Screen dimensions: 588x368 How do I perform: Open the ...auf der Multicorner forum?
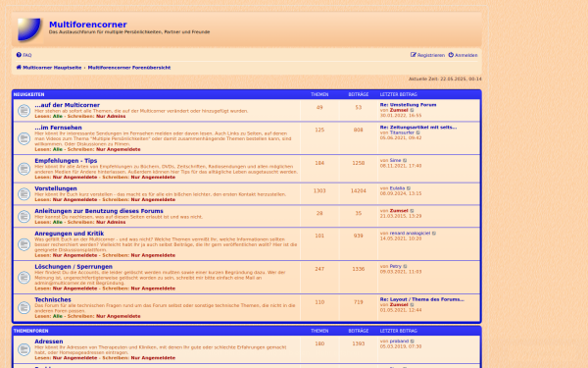pos(67,105)
